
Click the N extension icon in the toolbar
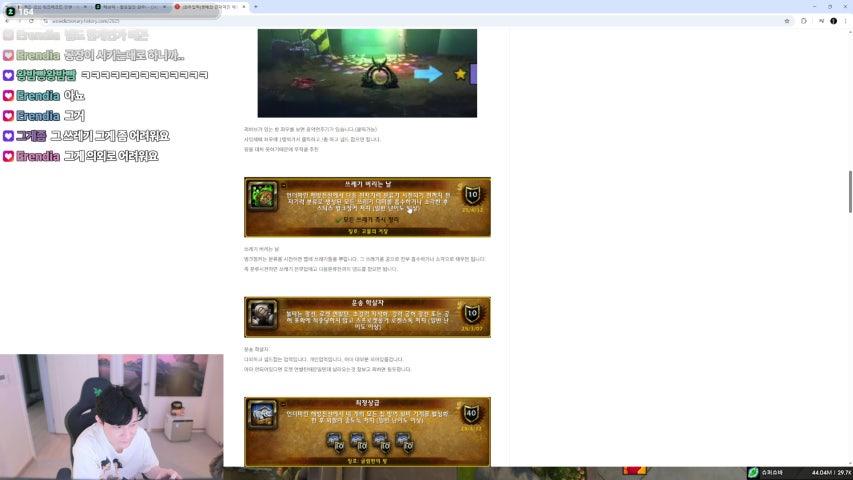point(821,21)
